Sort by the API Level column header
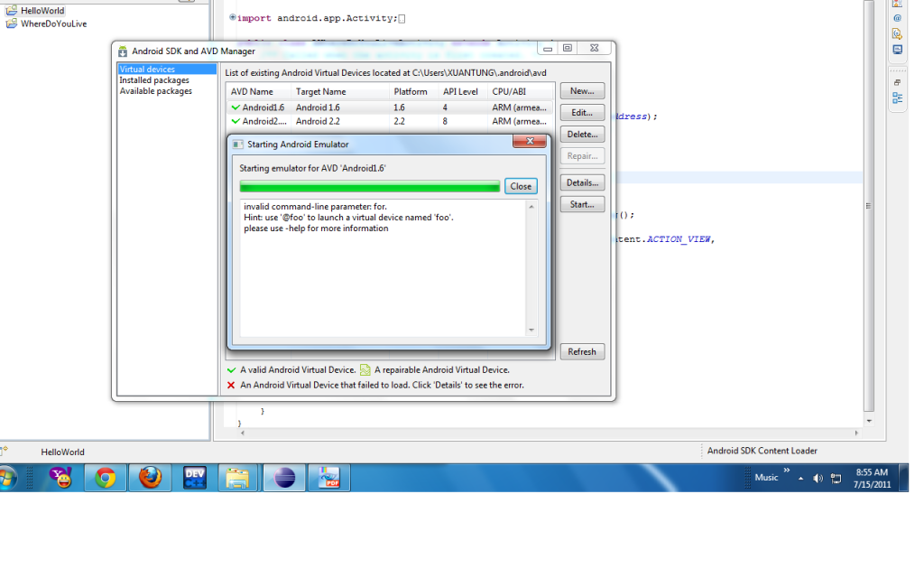Viewport: 924px width, 578px height. (x=463, y=91)
